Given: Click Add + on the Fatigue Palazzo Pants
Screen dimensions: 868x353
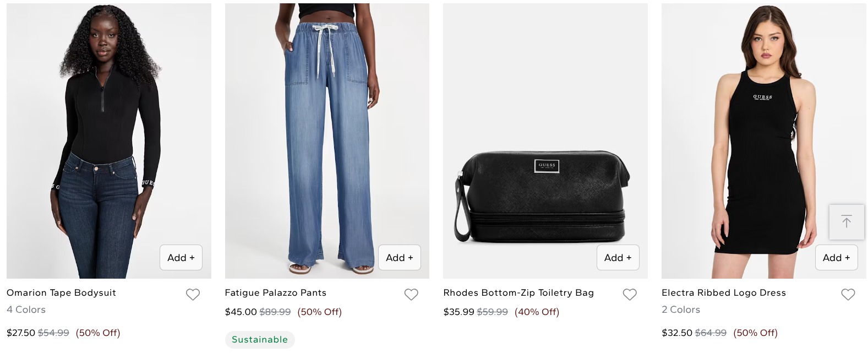Looking at the screenshot, I should click(399, 257).
